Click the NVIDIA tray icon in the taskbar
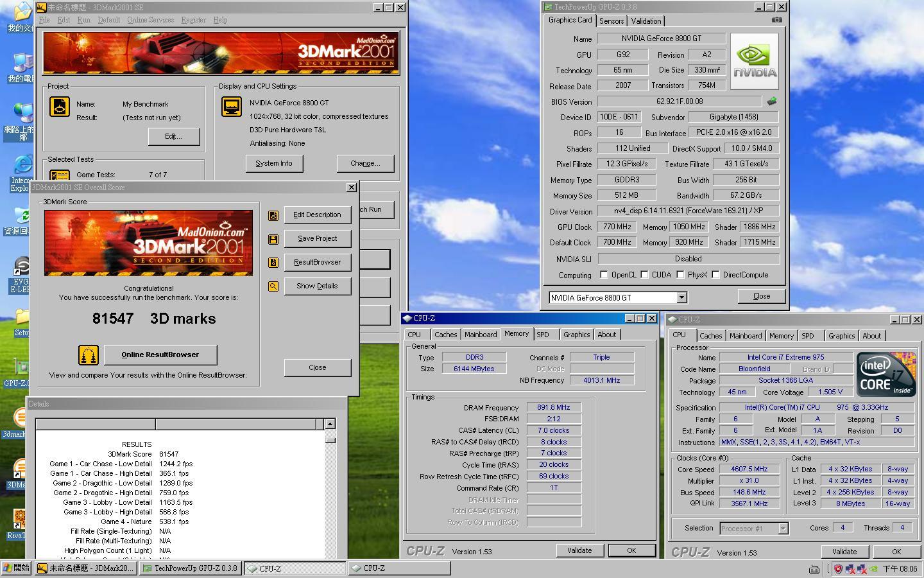The height and width of the screenshot is (578, 924). point(873,568)
